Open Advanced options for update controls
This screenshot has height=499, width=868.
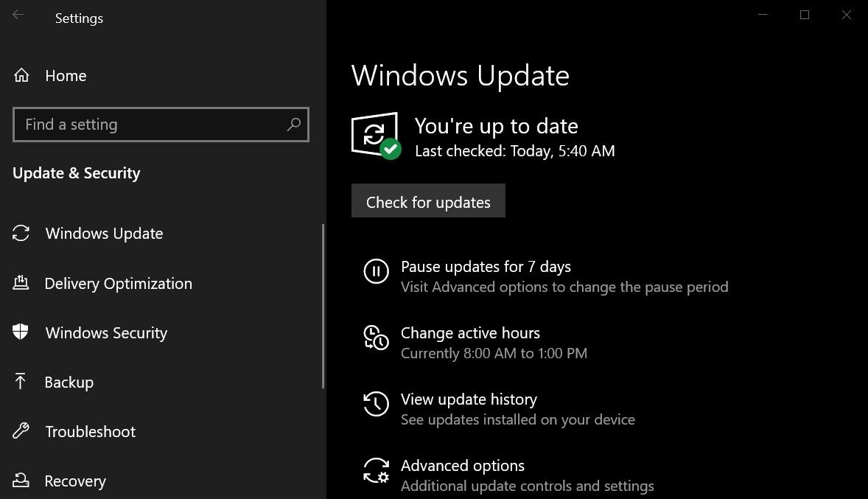click(463, 466)
